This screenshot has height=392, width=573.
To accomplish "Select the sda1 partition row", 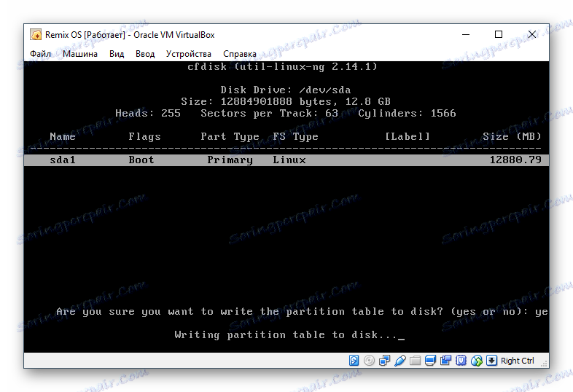I will click(x=286, y=160).
